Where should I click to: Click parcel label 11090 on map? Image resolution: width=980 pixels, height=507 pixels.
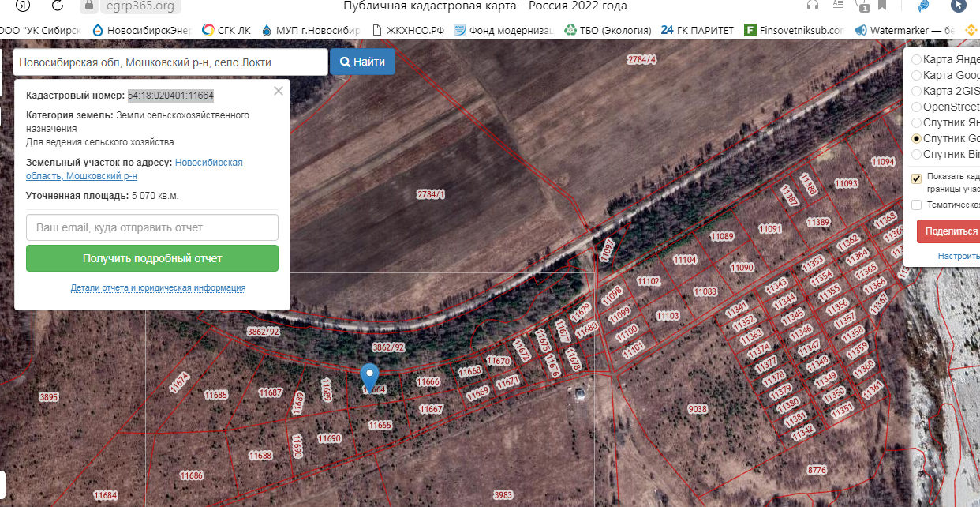[742, 268]
